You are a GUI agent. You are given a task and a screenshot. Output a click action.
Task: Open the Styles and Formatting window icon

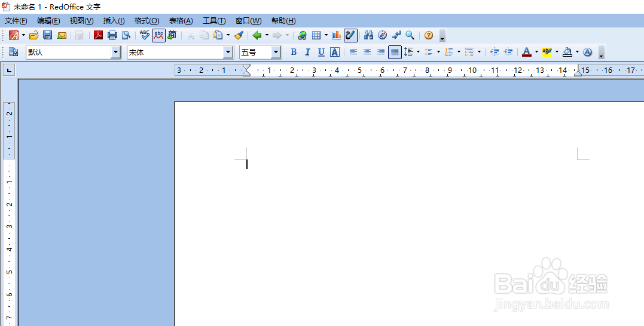click(x=14, y=52)
